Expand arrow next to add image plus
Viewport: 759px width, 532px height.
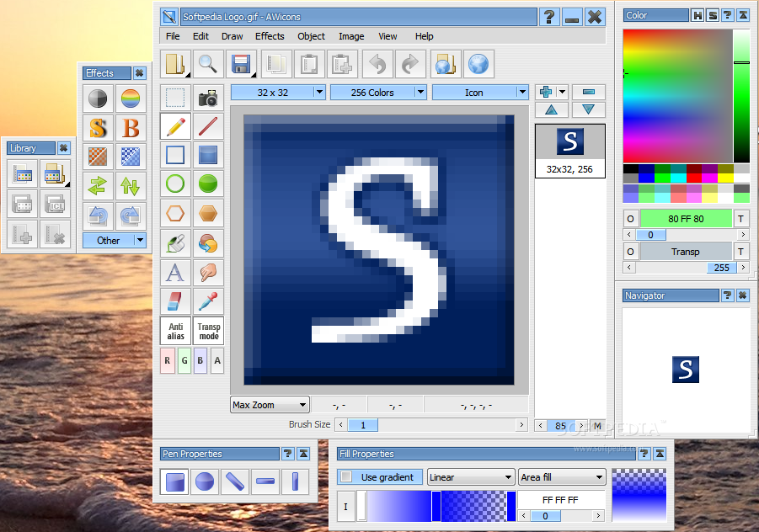(562, 92)
